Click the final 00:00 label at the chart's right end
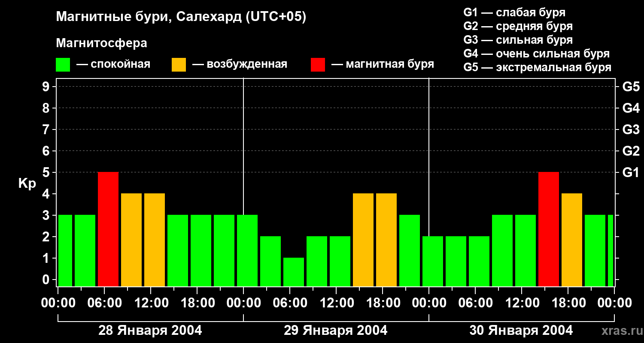The width and height of the screenshot is (644, 343). point(614,303)
